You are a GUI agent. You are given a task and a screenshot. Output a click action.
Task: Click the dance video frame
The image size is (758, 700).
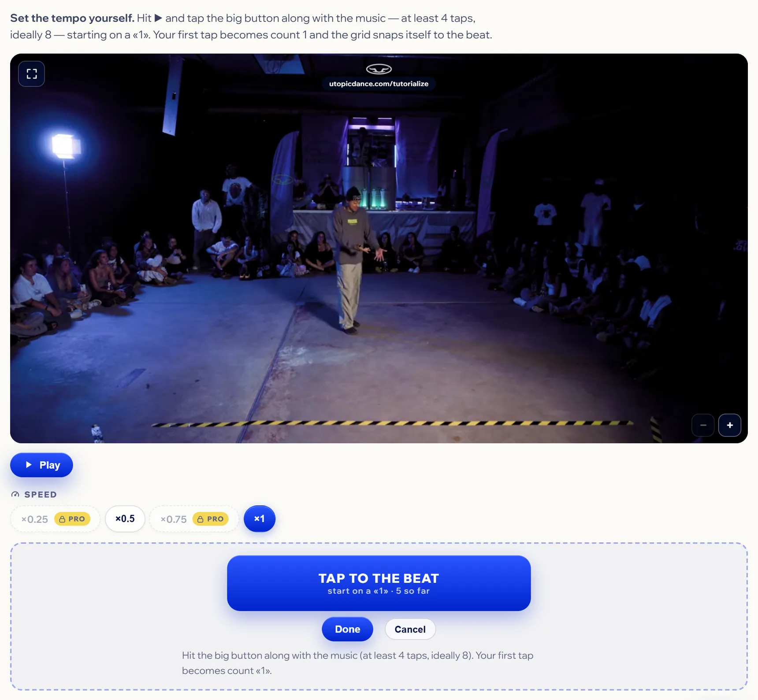(379, 248)
